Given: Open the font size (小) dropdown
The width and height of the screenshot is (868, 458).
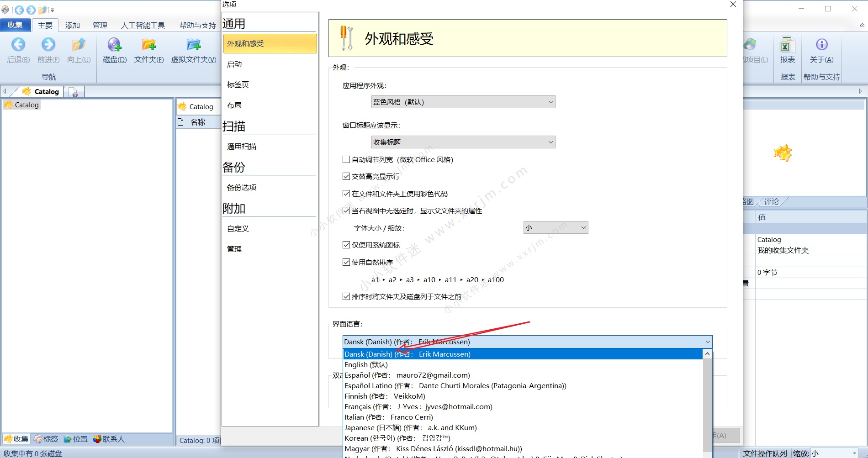Looking at the screenshot, I should tap(555, 227).
